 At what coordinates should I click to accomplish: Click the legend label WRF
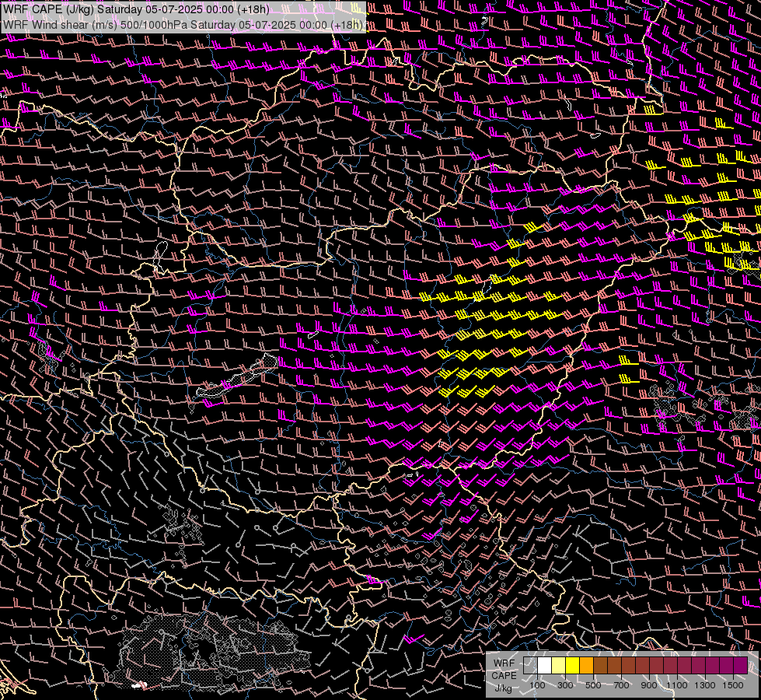click(x=504, y=663)
